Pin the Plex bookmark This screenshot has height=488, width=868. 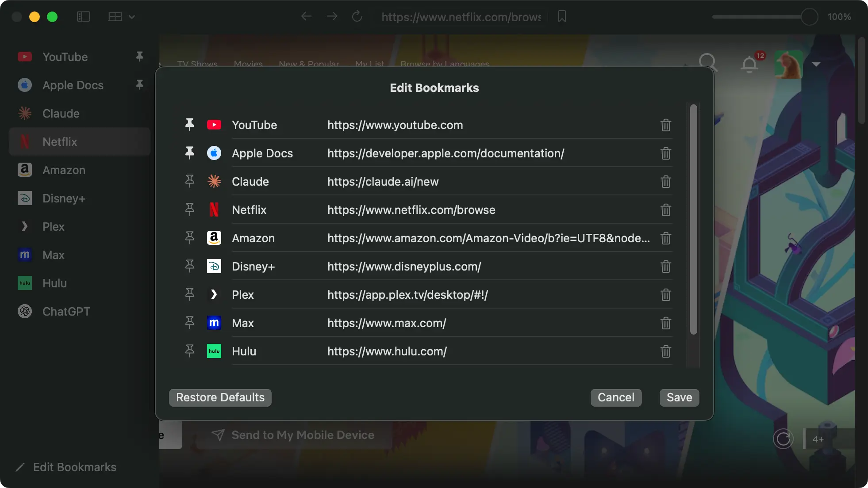point(189,294)
